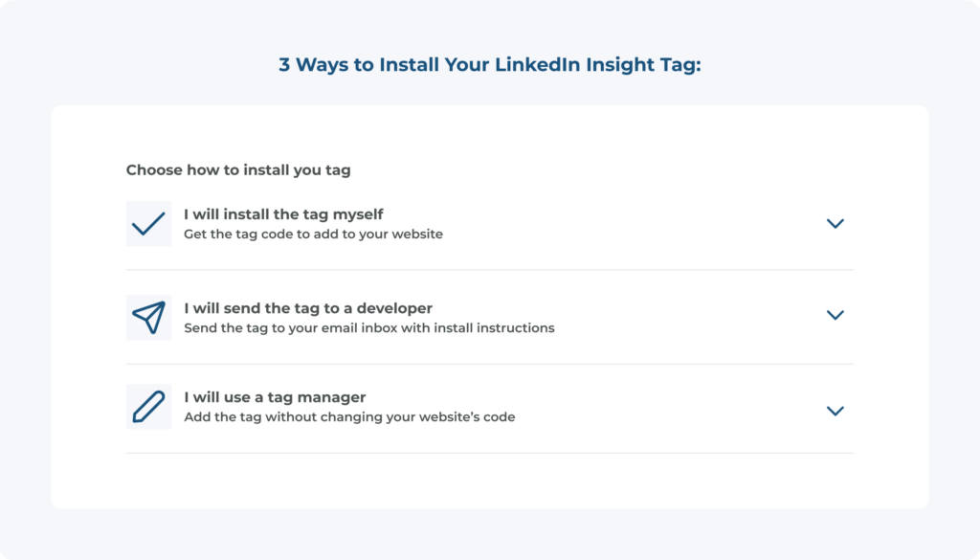Click the divider line below the self-install option
Screen dimensions: 980x560
pyautogui.click(x=489, y=270)
